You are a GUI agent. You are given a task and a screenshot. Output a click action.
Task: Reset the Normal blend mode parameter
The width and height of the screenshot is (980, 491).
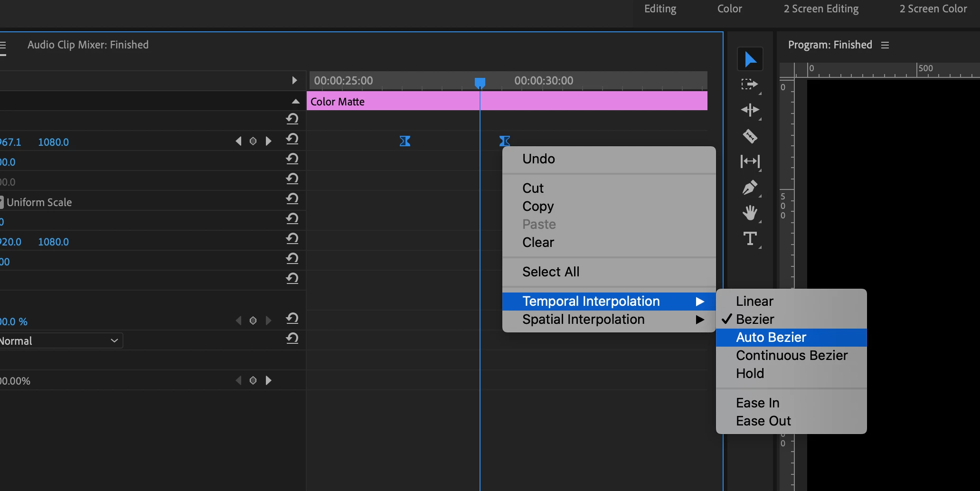pyautogui.click(x=292, y=339)
